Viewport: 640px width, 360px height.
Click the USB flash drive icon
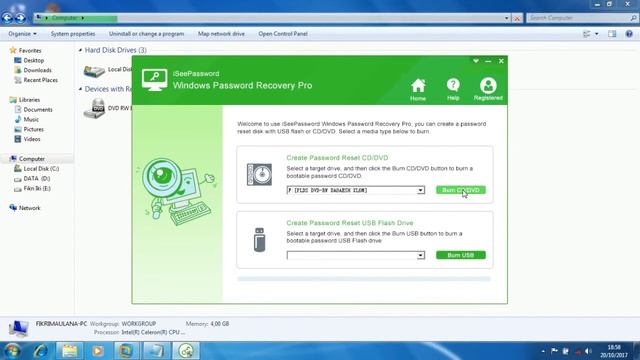coord(260,240)
